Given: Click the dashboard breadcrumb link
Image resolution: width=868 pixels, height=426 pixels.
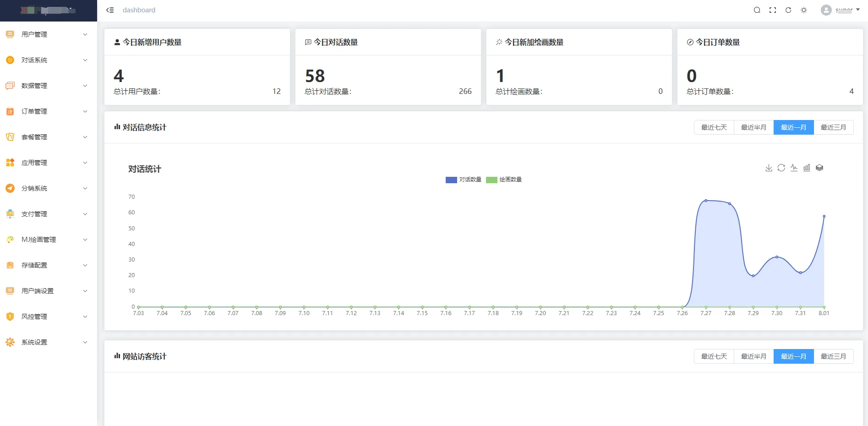Looking at the screenshot, I should (139, 10).
